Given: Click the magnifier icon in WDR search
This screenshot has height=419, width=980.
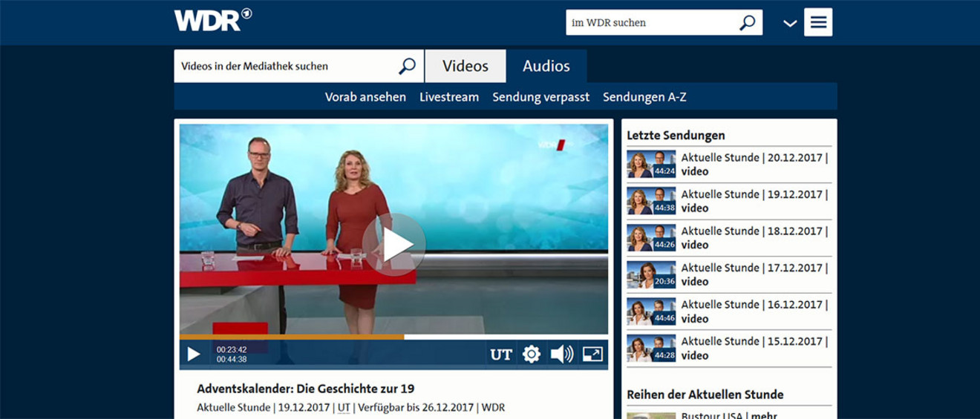Looking at the screenshot, I should tap(747, 22).
